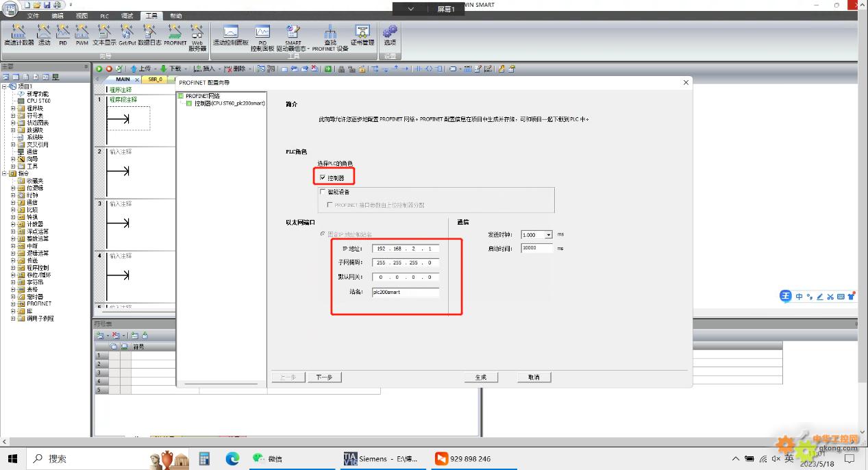The image size is (868, 470).
Task: Open the 发送时钟 dropdown
Action: click(x=548, y=234)
